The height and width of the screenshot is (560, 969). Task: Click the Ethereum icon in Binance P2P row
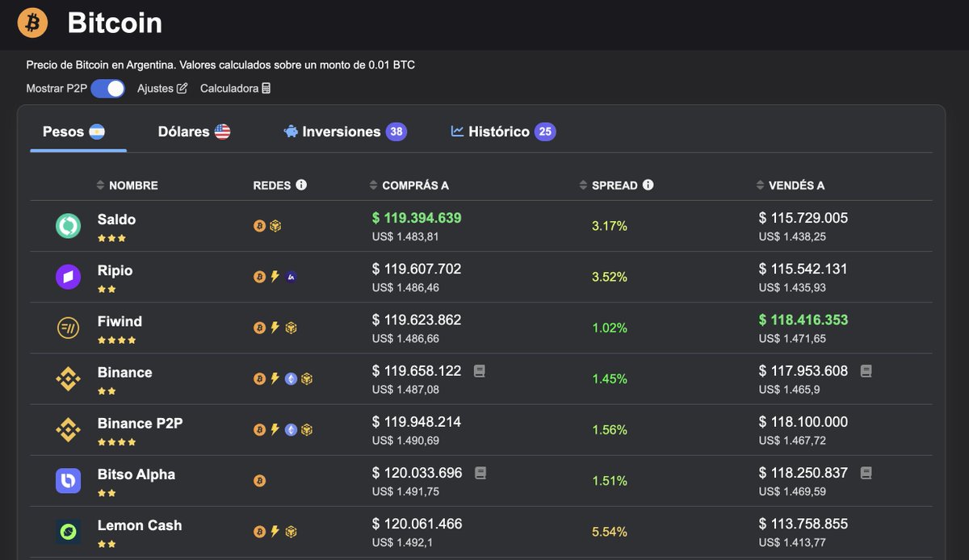291,429
